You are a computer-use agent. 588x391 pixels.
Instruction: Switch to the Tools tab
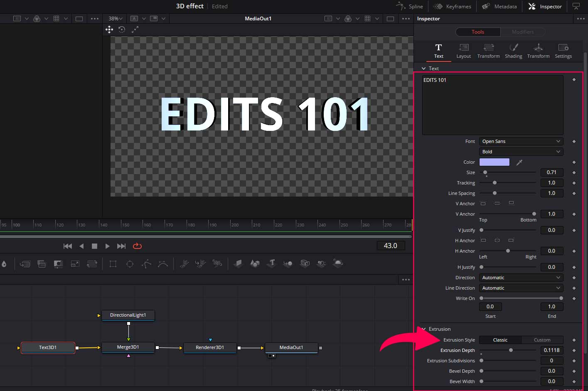pyautogui.click(x=478, y=32)
